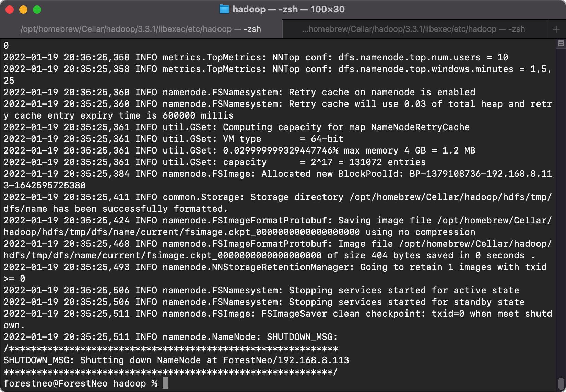
Task: Click the terminal scrollbar thumb at bottom
Action: (561, 383)
